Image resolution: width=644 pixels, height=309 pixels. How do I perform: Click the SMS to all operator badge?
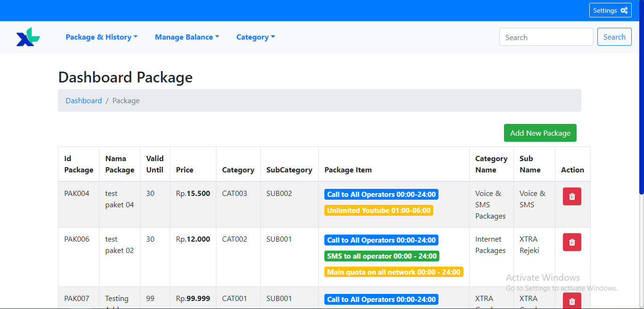click(x=382, y=256)
